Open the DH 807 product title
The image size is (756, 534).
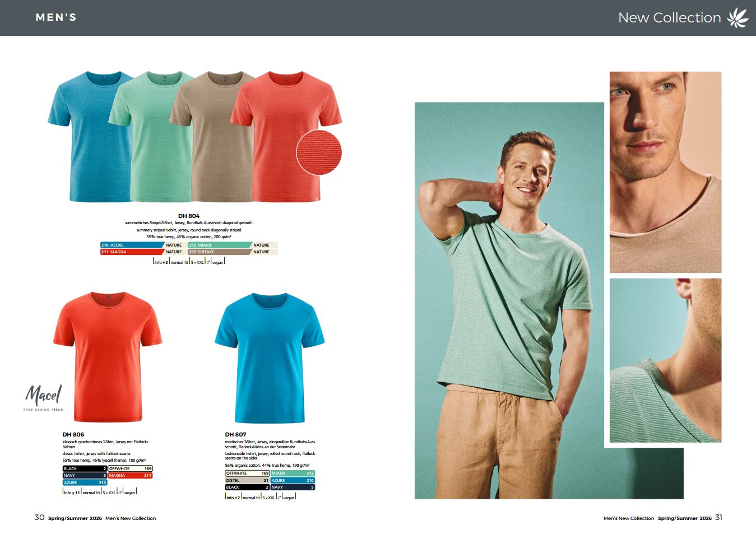(x=235, y=434)
